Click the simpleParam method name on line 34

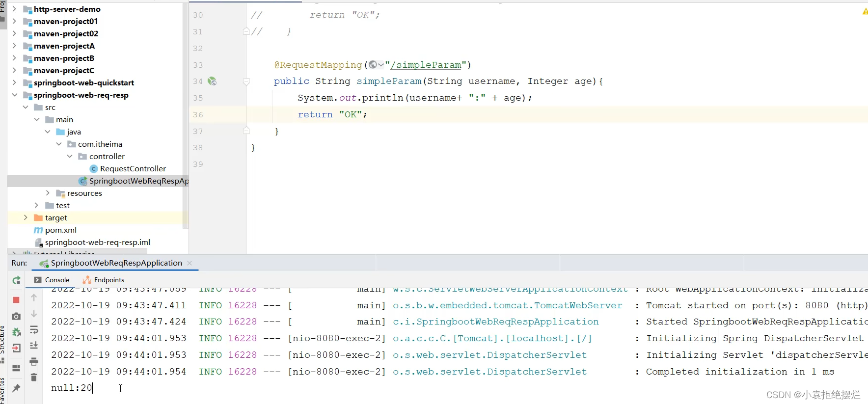pos(389,81)
